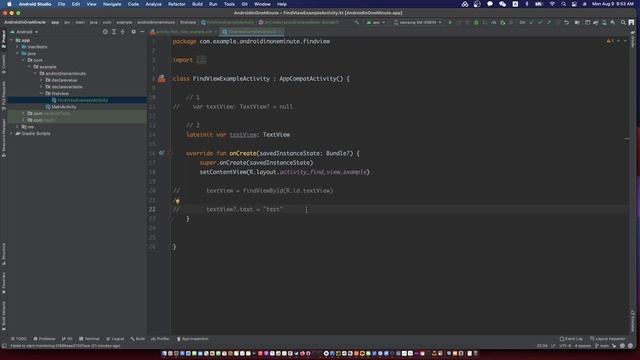The width and height of the screenshot is (640, 360).
Task: Open the Problems tool window
Action: click(44, 339)
